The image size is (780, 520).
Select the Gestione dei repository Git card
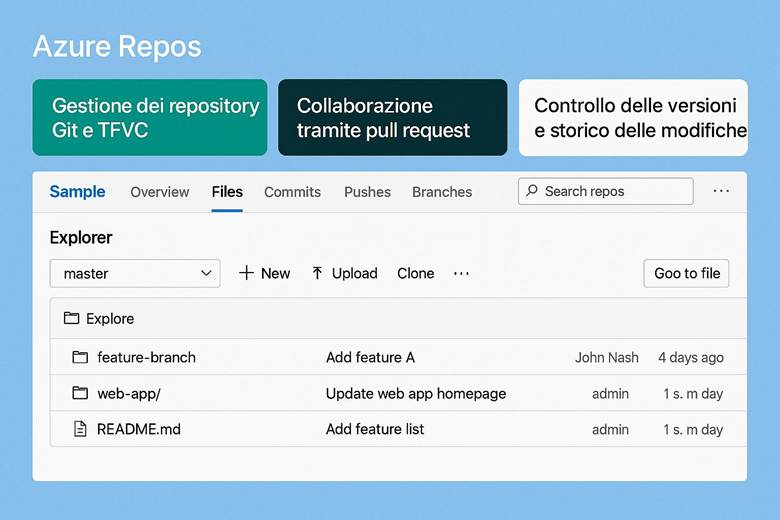pyautogui.click(x=150, y=118)
